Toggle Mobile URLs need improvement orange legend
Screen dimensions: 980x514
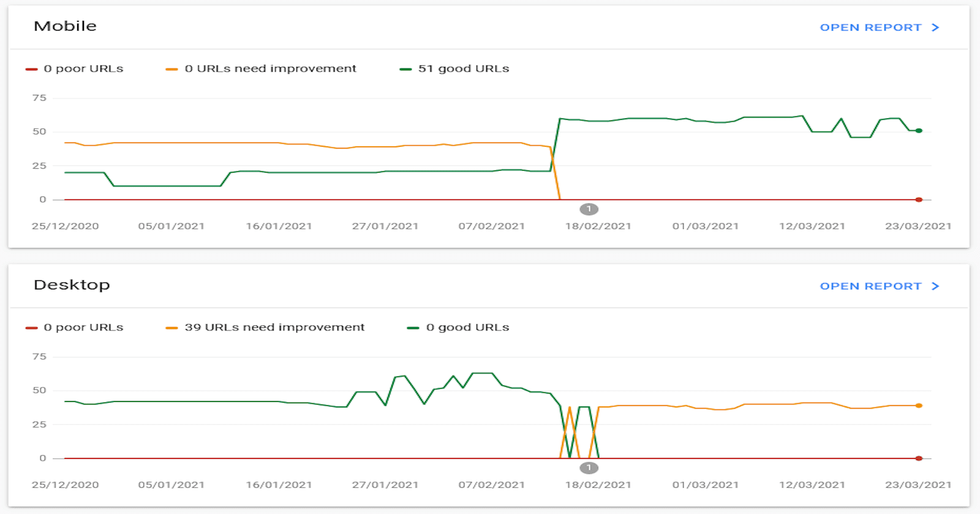click(261, 69)
